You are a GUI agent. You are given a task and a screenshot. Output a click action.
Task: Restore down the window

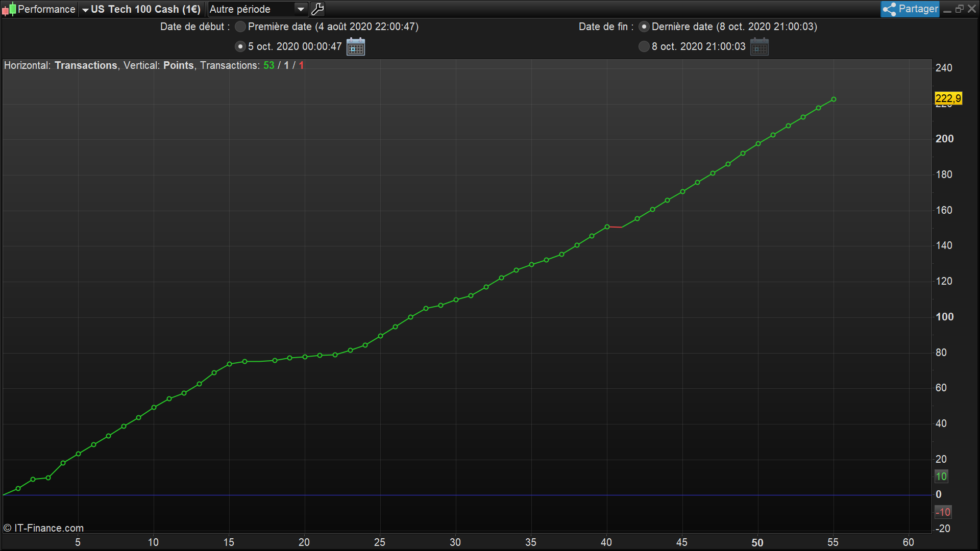[960, 9]
